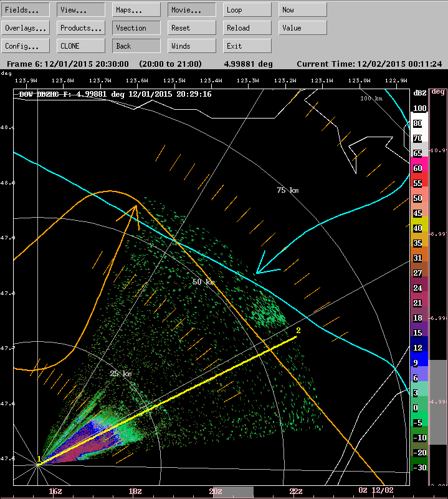Image resolution: width=448 pixels, height=499 pixels.
Task: Click the 75 km range ring label
Action: coord(288,190)
